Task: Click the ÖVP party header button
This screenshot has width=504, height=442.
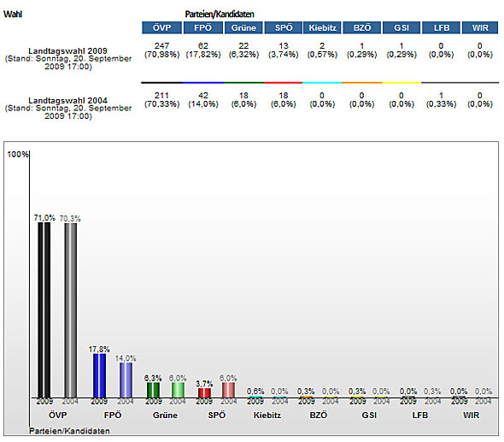Action: (x=162, y=27)
